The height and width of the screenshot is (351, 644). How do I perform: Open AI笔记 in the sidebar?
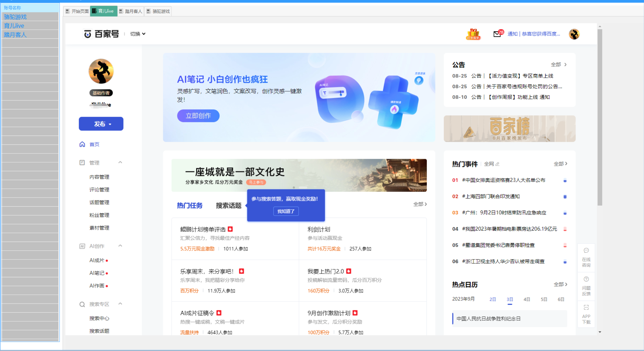97,273
